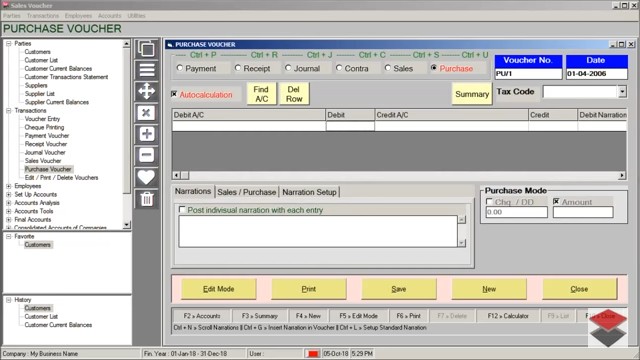Image resolution: width=640 pixels, height=360 pixels.
Task: Open the Utilities menu
Action: pos(136,16)
